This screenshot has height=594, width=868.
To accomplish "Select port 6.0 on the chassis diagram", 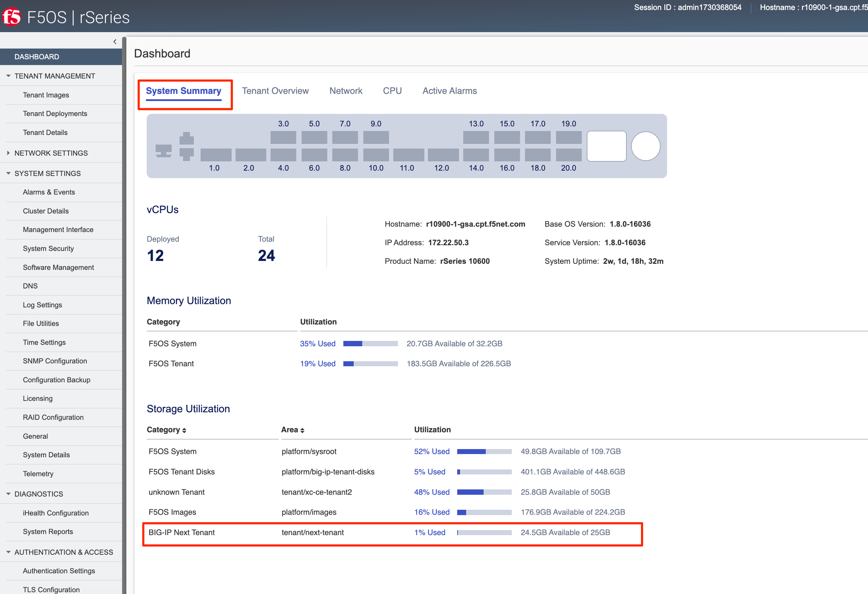I will pyautogui.click(x=314, y=155).
